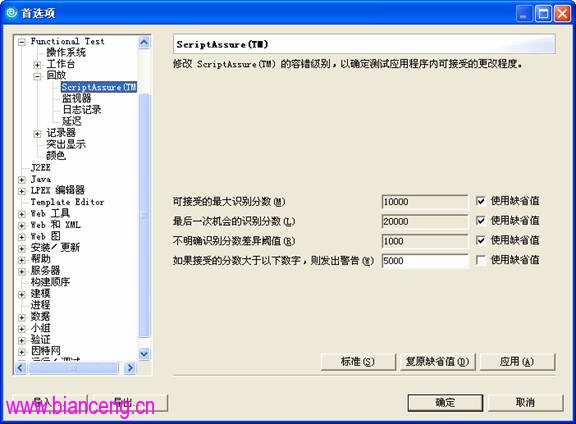The width and height of the screenshot is (576, 424).
Task: Expand the 服务器 tree node
Action: (22, 271)
